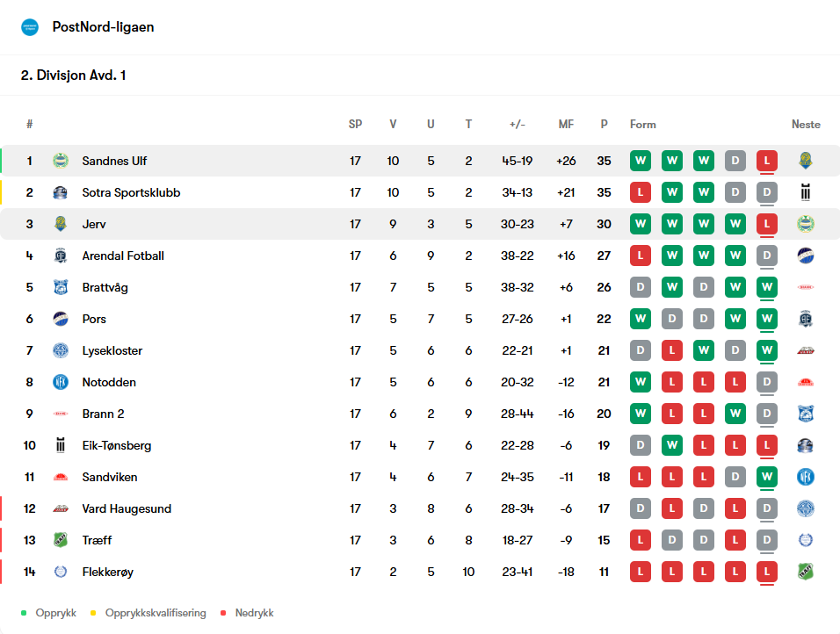The height and width of the screenshot is (634, 840).
Task: Open the Arendal Fotball team link
Action: click(123, 256)
